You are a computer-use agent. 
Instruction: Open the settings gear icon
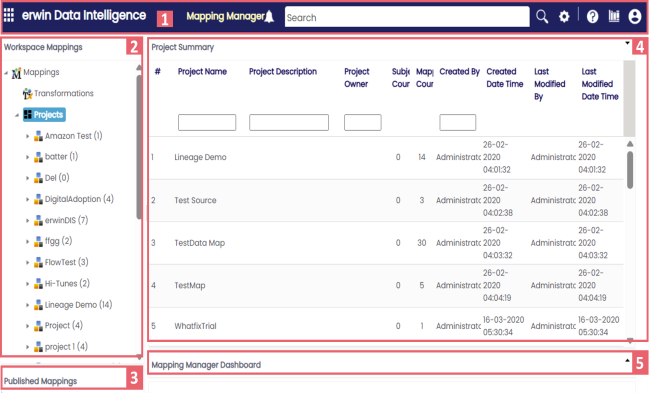click(x=564, y=17)
